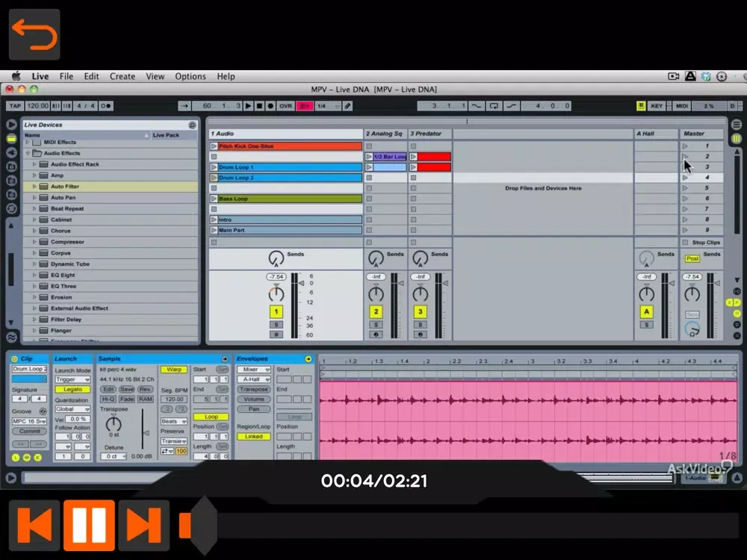Toggle track 1 activator button
This screenshot has width=747, height=560.
276,311
